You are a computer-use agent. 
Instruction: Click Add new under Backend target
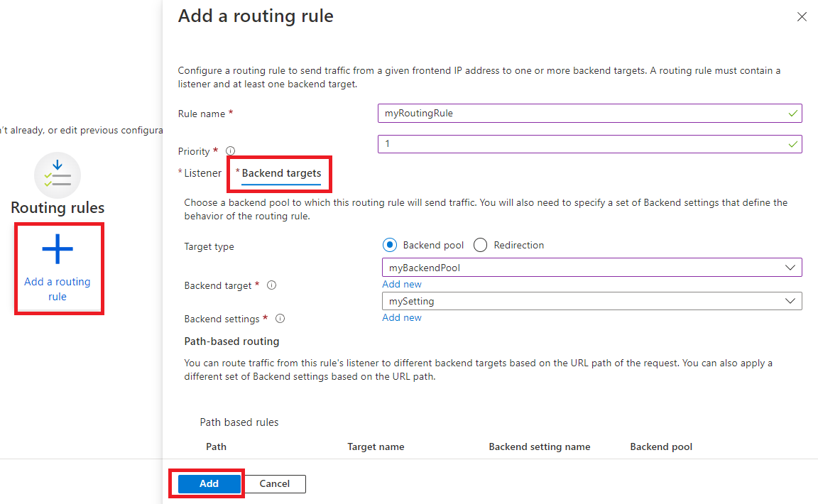(402, 283)
